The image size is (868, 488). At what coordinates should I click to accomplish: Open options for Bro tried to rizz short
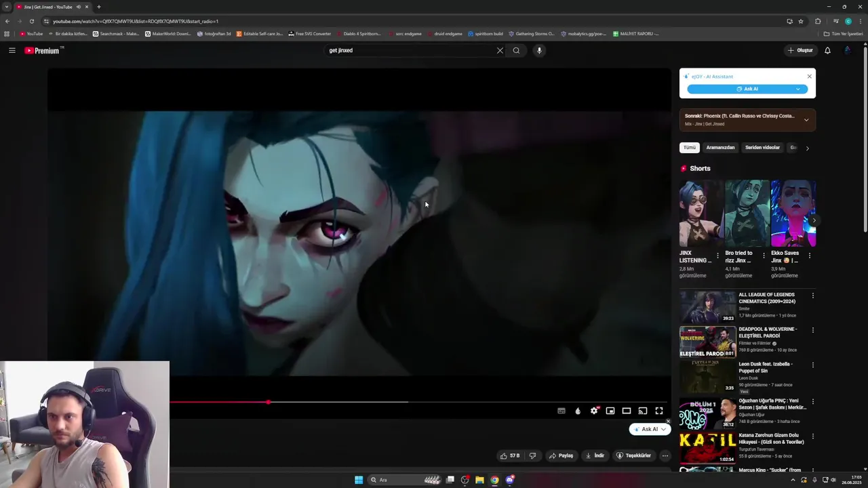(764, 256)
